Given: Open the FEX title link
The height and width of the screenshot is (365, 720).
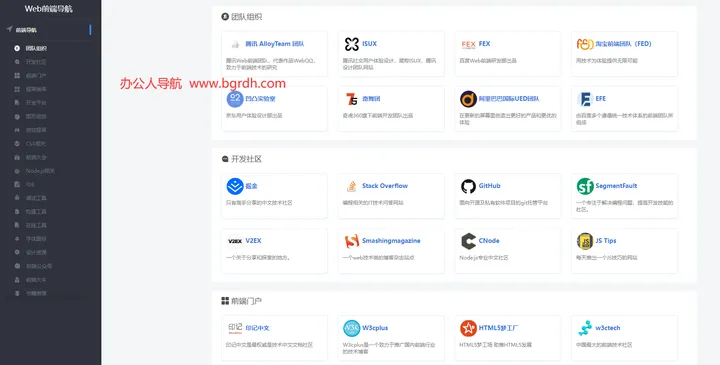Looking at the screenshot, I should coord(484,44).
